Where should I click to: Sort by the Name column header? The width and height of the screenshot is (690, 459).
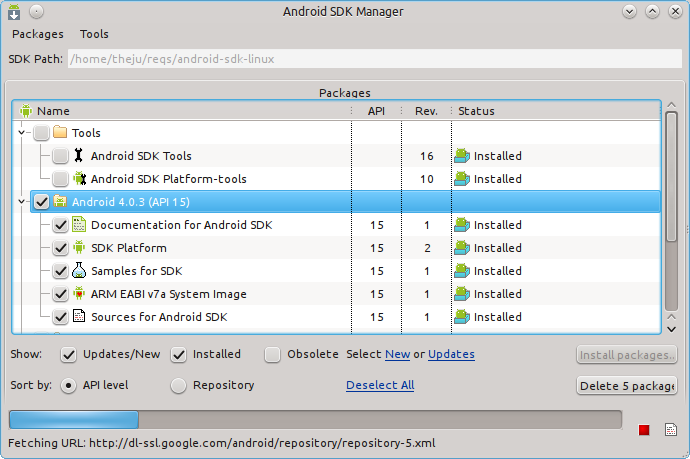pos(182,111)
